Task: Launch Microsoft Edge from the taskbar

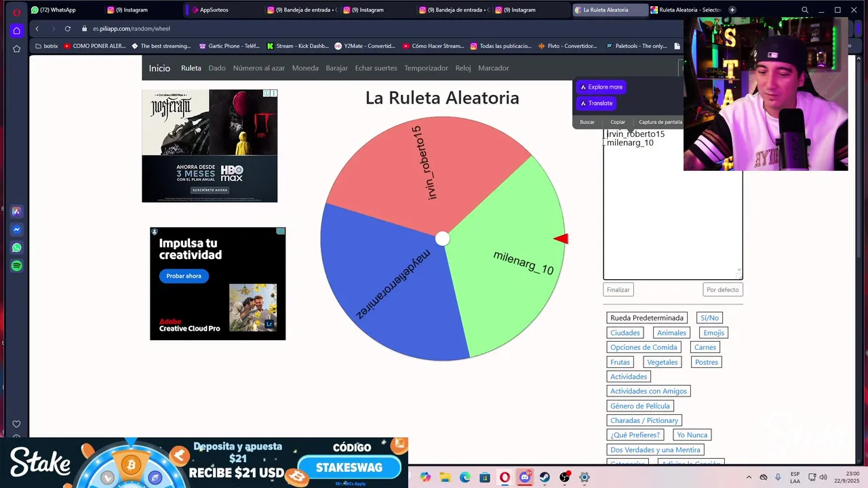Action: click(x=465, y=477)
